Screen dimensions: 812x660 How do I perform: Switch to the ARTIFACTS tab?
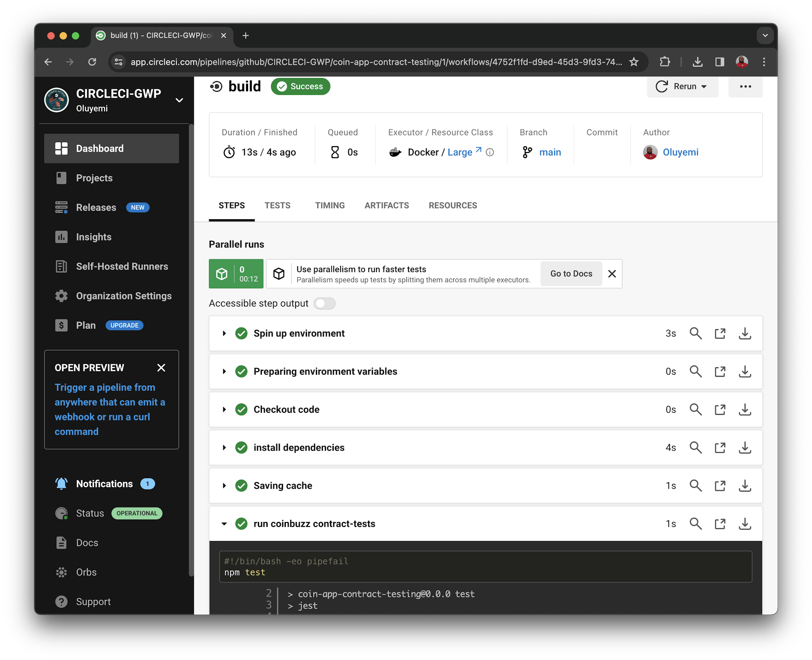[386, 205]
